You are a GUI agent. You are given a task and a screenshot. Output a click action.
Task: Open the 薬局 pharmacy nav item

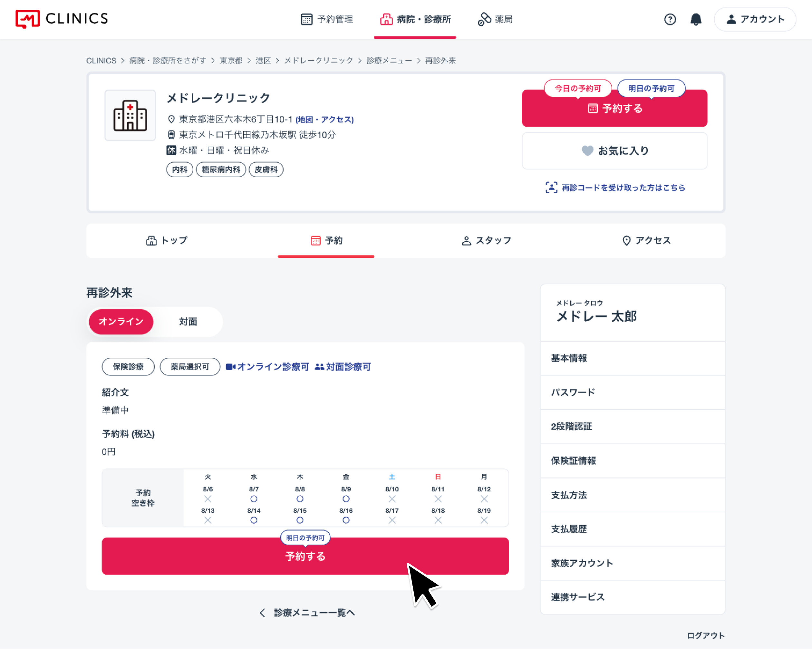pyautogui.click(x=495, y=19)
